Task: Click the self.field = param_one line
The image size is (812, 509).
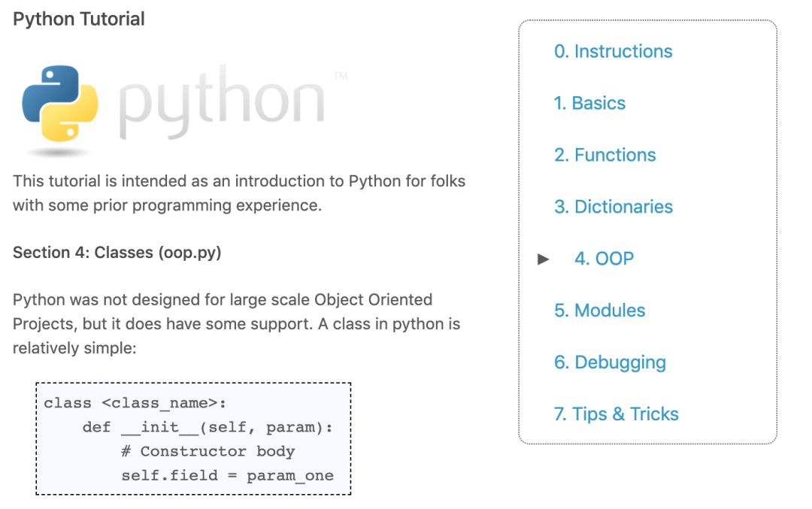Action: click(x=227, y=475)
